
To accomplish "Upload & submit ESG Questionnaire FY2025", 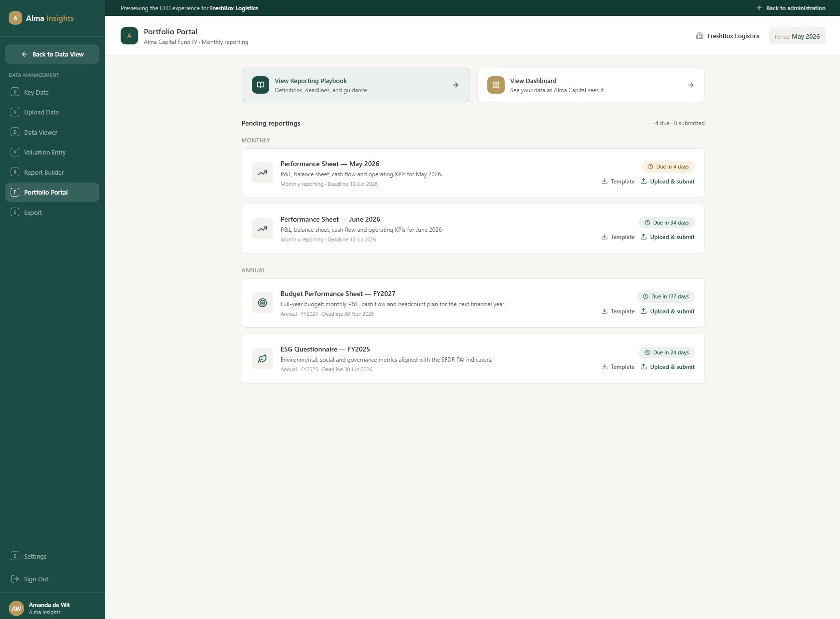I will 668,367.
